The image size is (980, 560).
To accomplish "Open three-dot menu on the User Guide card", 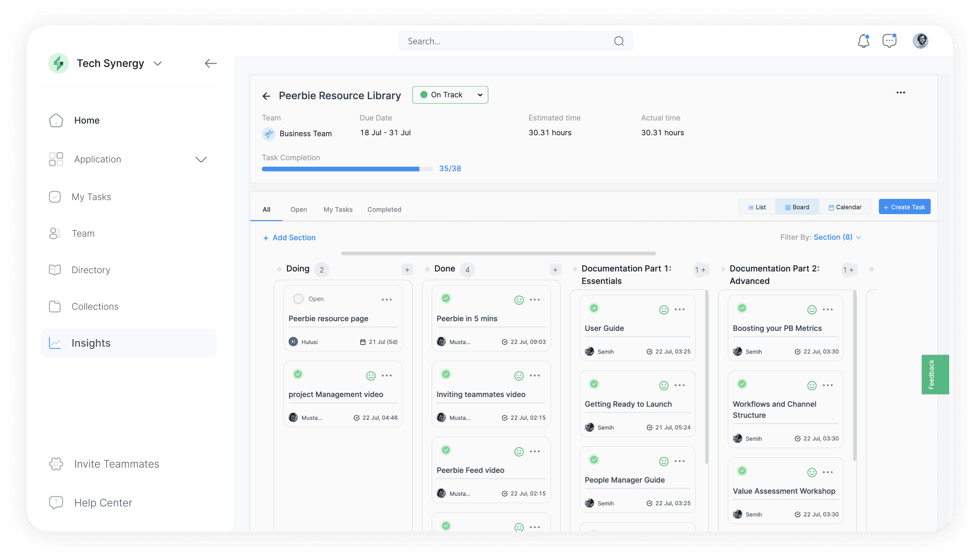I will click(x=679, y=309).
